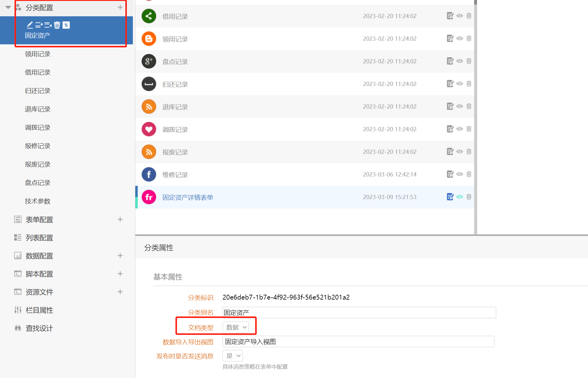Toggle eye icon for 领用记录 row
This screenshot has height=378, width=588.
(x=459, y=38)
